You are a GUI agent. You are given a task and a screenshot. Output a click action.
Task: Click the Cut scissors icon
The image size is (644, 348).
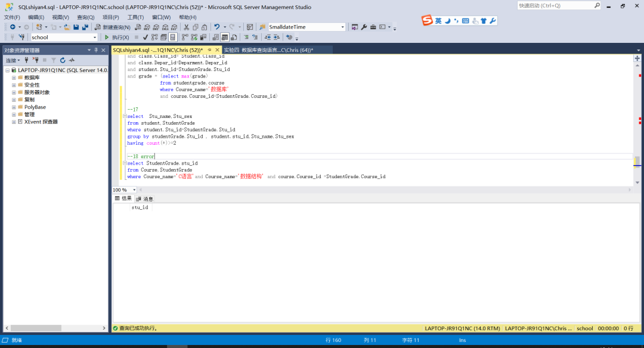pos(186,27)
